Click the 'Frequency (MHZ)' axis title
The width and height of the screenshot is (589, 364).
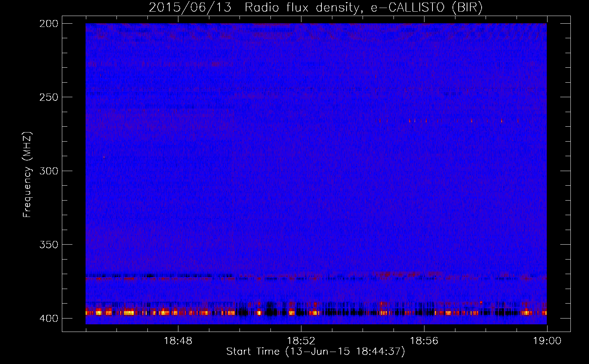27,174
